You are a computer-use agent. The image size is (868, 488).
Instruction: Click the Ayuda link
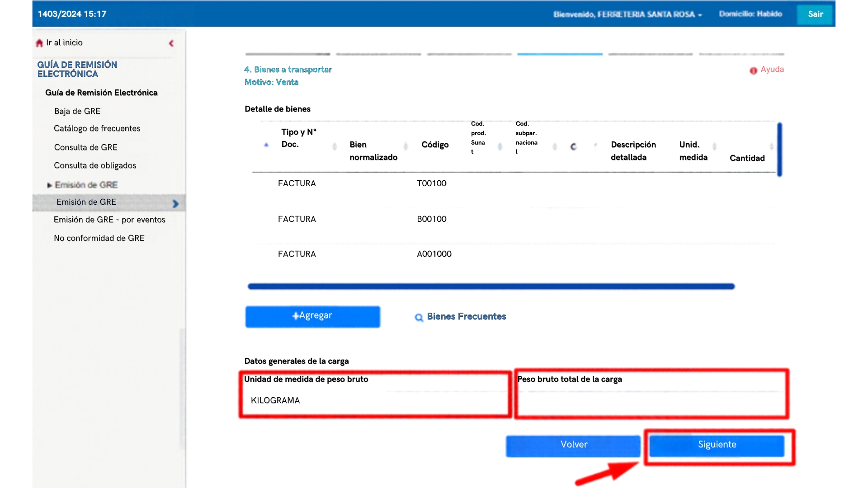(x=772, y=70)
